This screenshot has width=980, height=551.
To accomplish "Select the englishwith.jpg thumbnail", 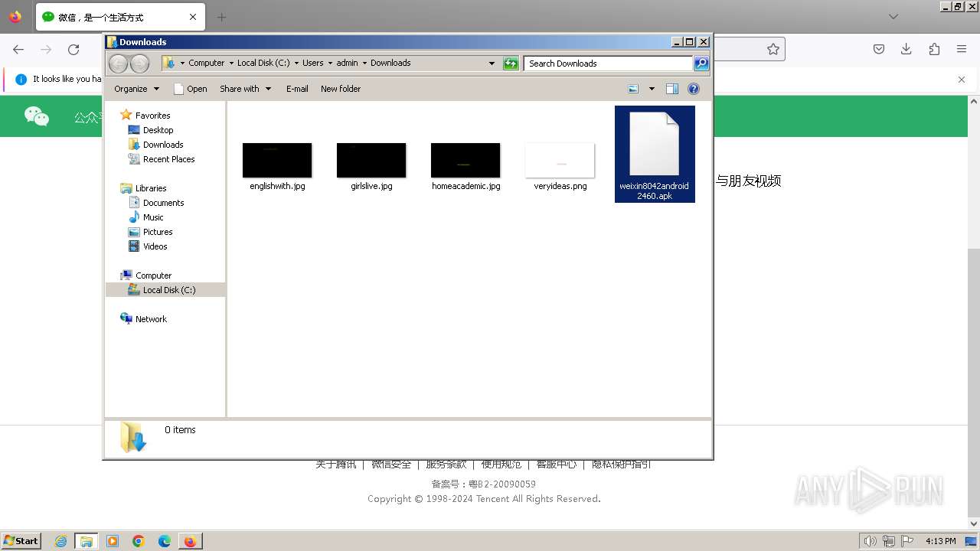I will click(277, 160).
